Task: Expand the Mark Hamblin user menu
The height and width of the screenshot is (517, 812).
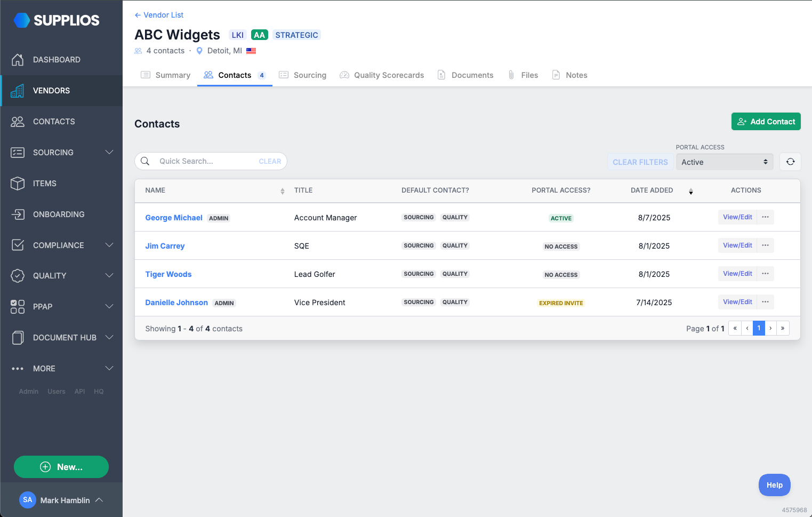Action: (x=99, y=500)
